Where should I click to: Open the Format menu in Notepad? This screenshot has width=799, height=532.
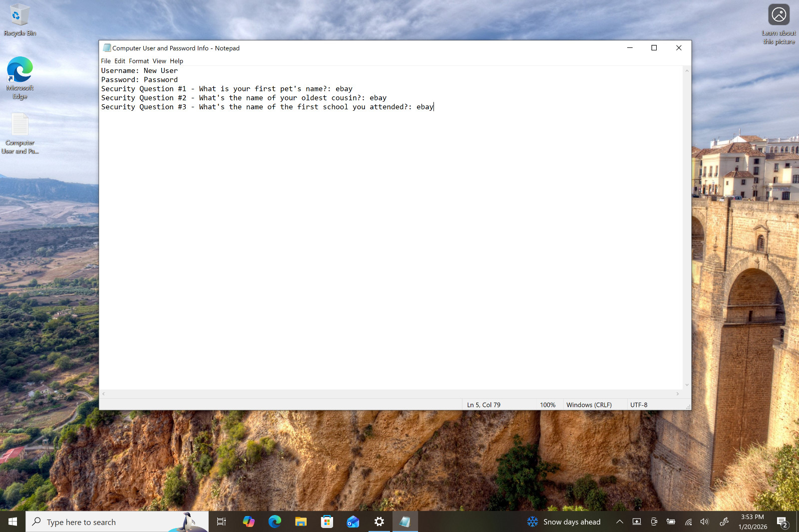click(139, 61)
